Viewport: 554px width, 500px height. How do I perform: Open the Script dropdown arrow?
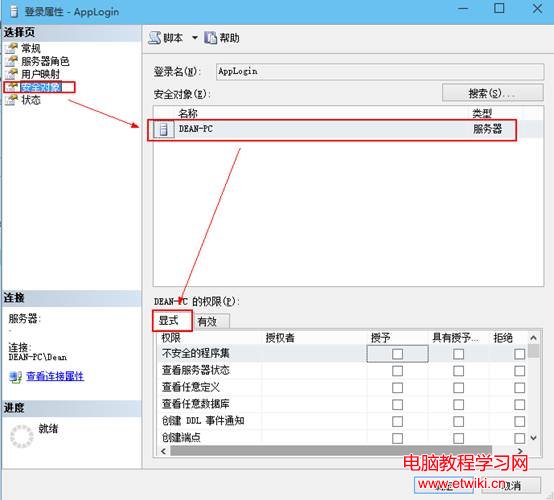[x=195, y=37]
